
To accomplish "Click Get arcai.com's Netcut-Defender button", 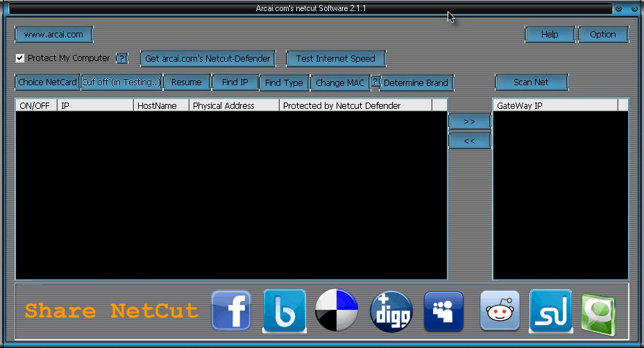I will click(x=207, y=59).
